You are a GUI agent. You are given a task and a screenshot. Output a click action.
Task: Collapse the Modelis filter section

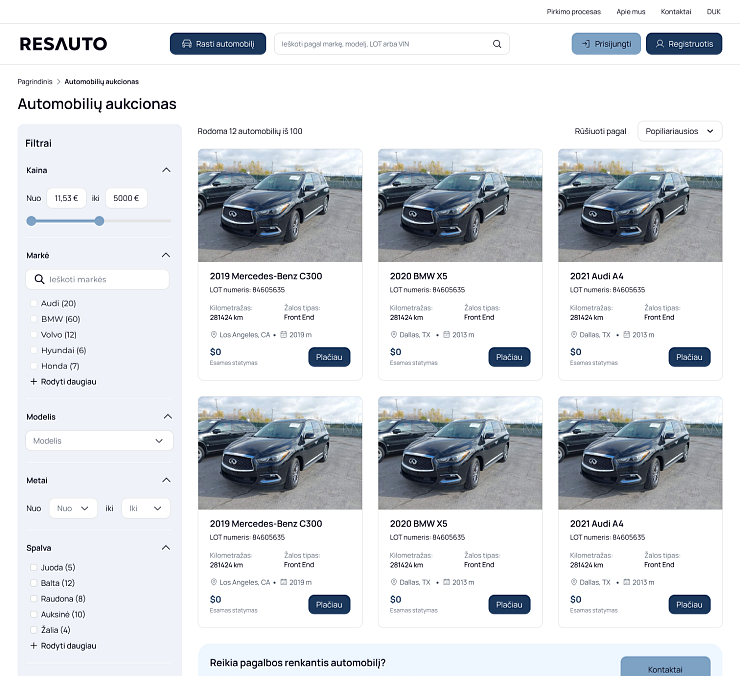168,416
